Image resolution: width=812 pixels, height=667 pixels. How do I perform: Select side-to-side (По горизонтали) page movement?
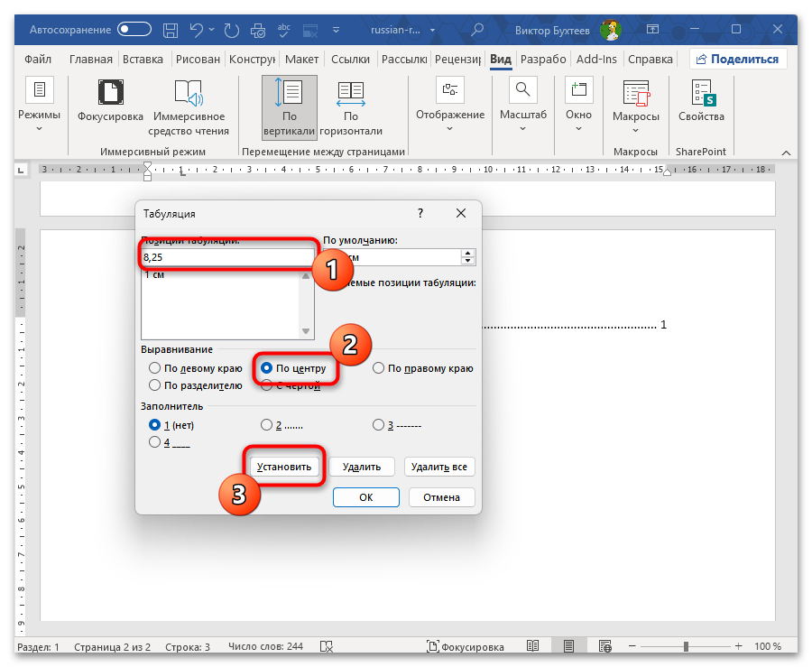[351, 107]
